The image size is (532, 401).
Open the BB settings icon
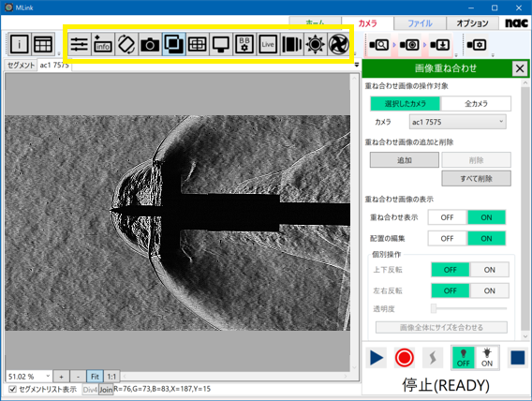[244, 44]
